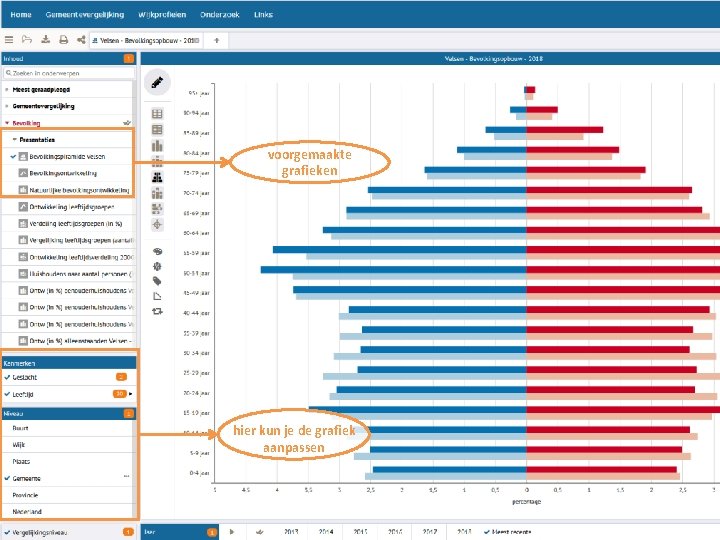Toggle the Meest recente checkbox
The height and width of the screenshot is (540, 720).
click(487, 532)
